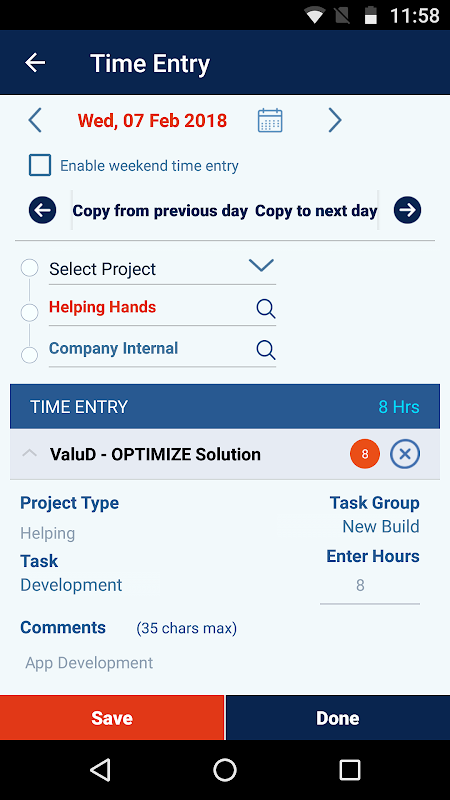This screenshot has width=450, height=800.
Task: Choose the Select Project radio circle
Action: [30, 268]
